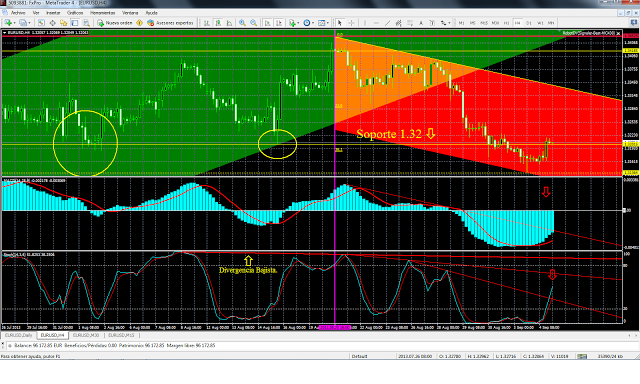The width and height of the screenshot is (640, 384).
Task: Open the Archivo menu
Action: (x=18, y=13)
